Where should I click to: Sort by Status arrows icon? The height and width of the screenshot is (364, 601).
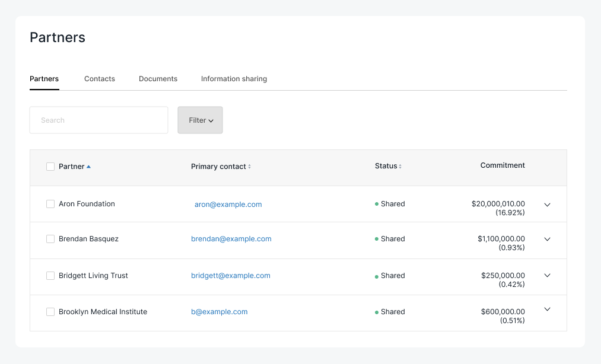[x=400, y=167]
